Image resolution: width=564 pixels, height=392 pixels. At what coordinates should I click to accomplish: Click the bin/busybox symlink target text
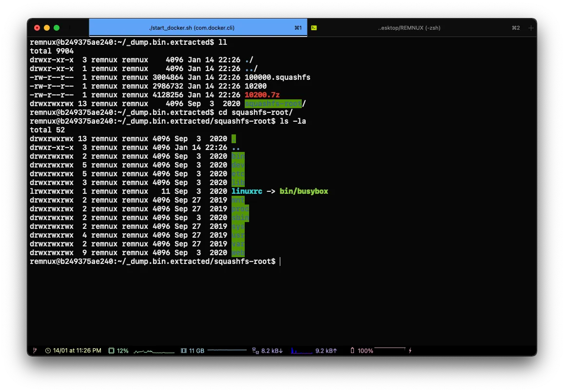(x=304, y=191)
